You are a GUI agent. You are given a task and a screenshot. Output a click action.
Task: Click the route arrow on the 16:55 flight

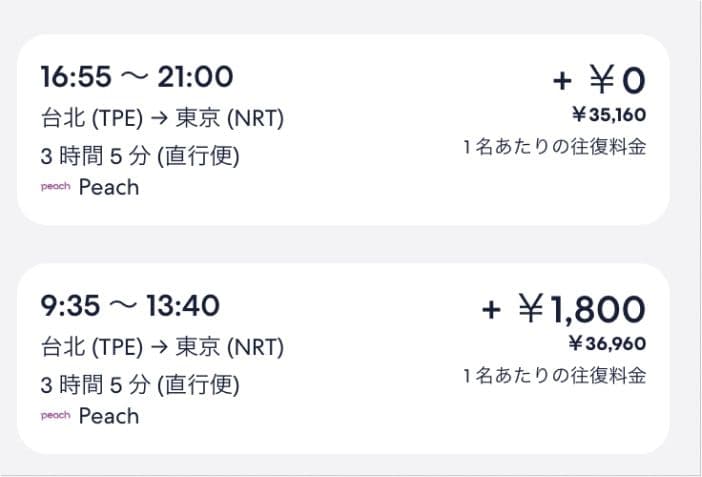tap(157, 119)
